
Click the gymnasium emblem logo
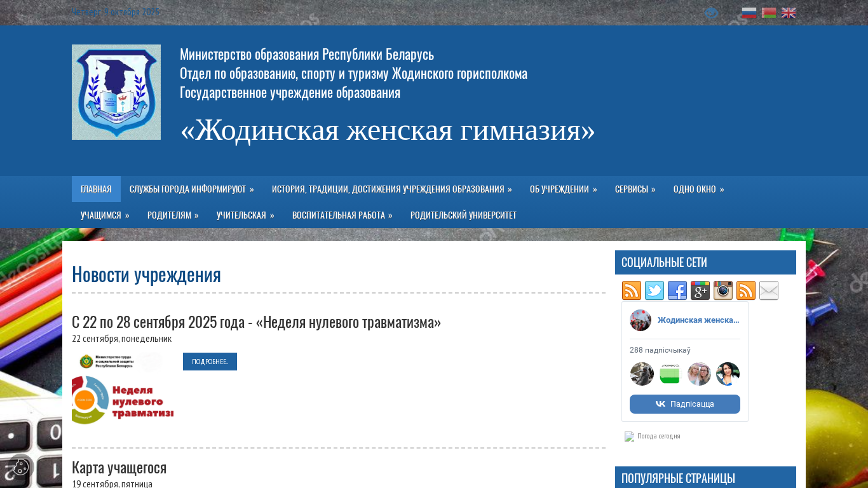click(x=116, y=92)
